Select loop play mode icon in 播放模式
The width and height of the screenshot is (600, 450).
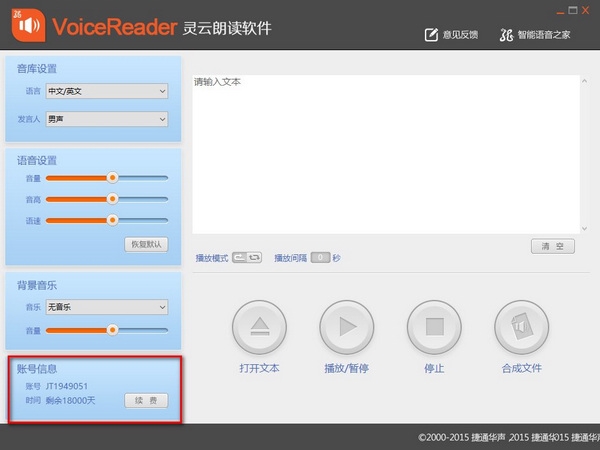tap(254, 258)
